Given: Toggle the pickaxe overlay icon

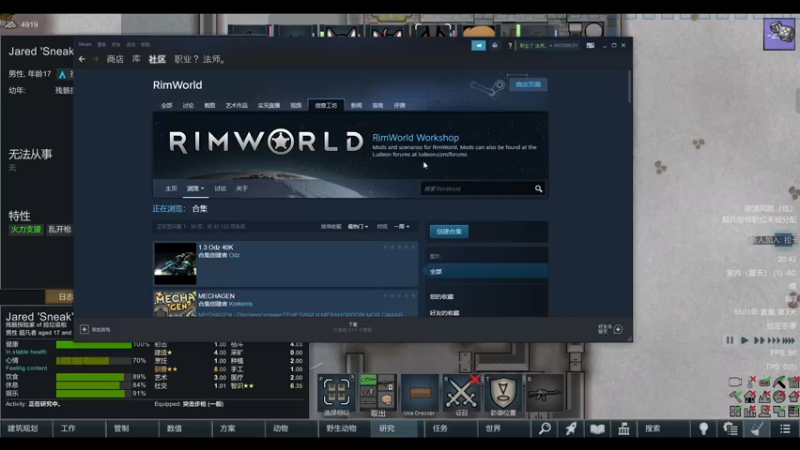Looking at the screenshot, I should click(779, 382).
